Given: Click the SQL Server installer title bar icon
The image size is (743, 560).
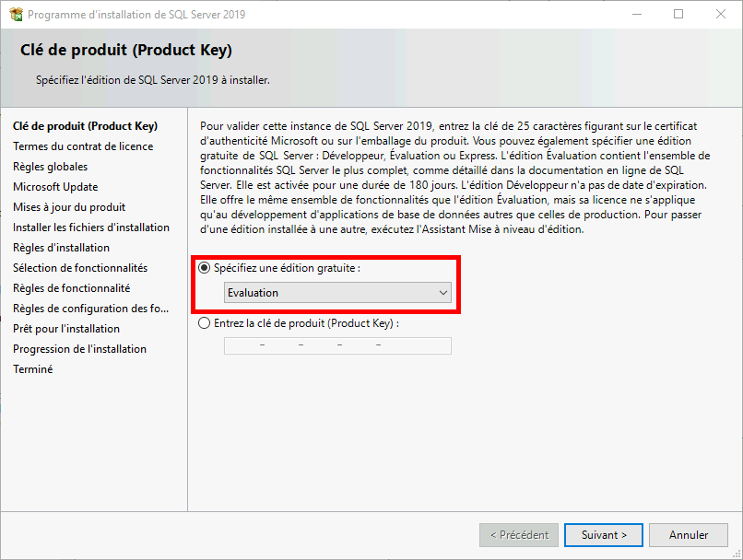Looking at the screenshot, I should (x=14, y=14).
